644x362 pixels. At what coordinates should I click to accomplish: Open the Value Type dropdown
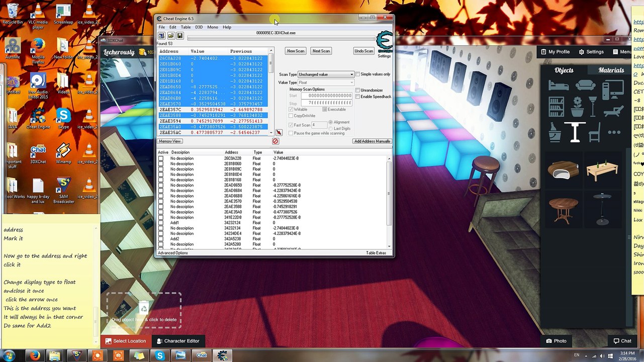click(326, 82)
